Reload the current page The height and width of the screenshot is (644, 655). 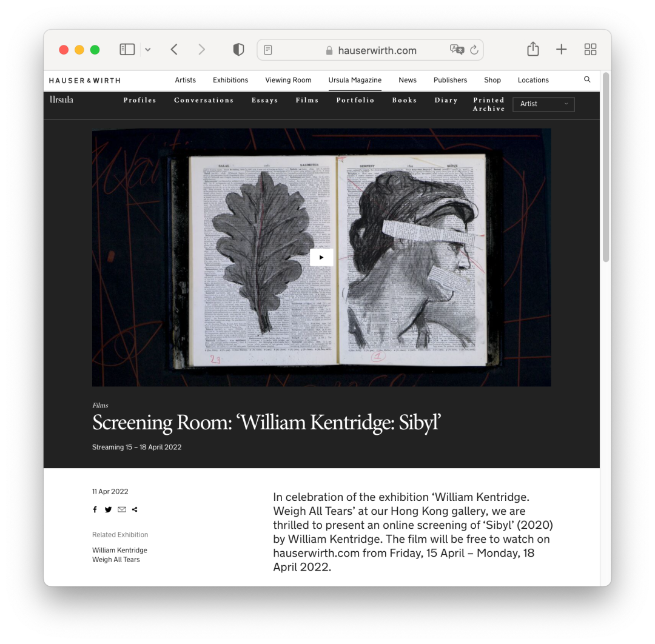[x=474, y=50]
